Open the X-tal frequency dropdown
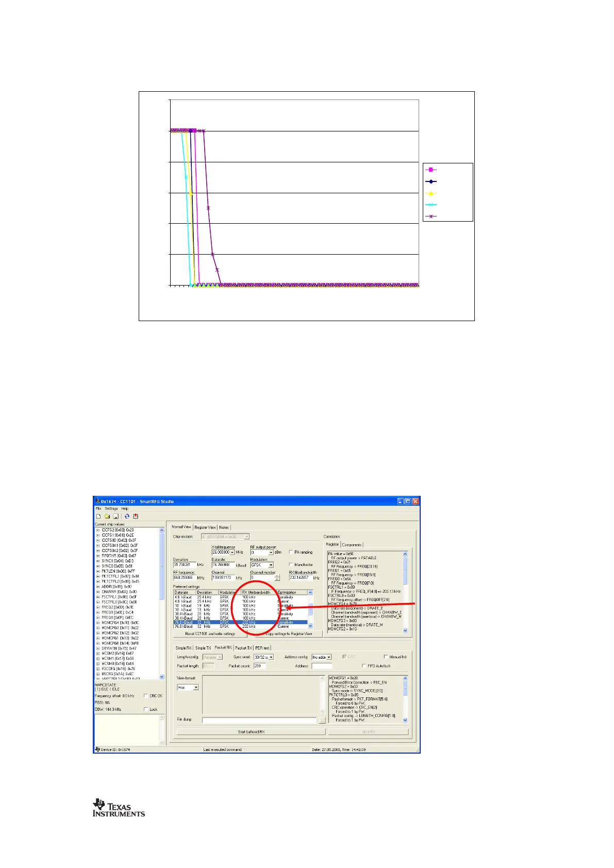 [x=232, y=552]
